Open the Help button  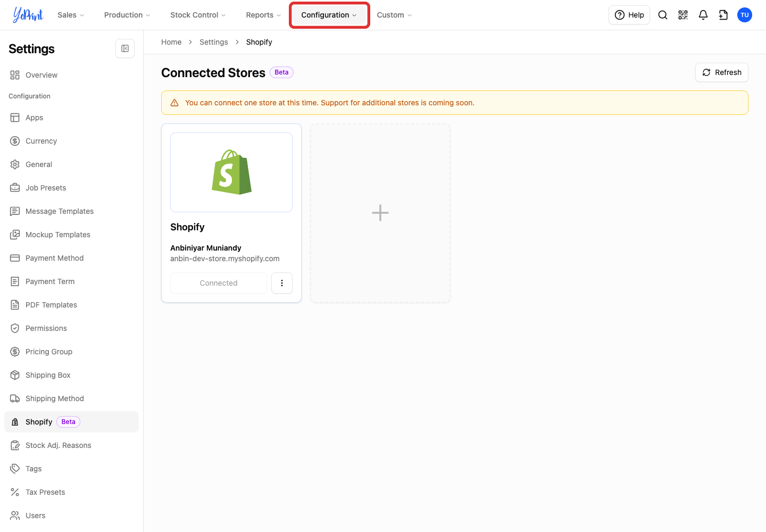click(x=629, y=15)
